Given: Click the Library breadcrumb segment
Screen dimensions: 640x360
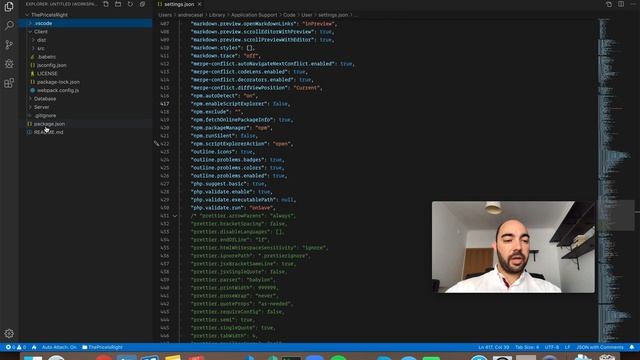Looking at the screenshot, I should click(217, 15).
